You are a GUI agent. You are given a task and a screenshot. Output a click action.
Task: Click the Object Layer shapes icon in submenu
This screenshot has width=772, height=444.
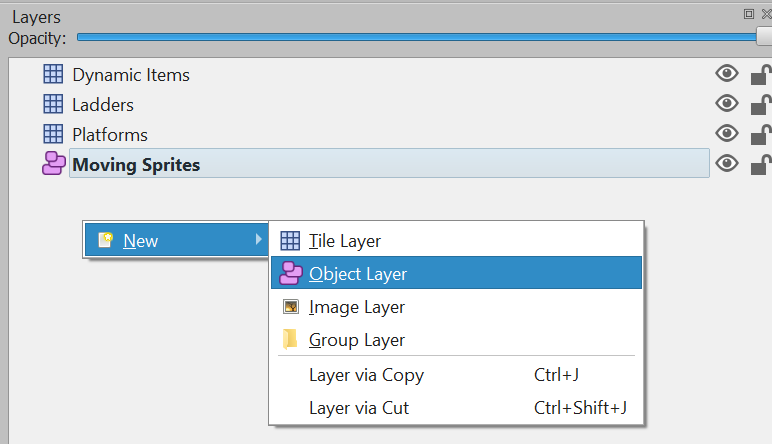coord(290,273)
